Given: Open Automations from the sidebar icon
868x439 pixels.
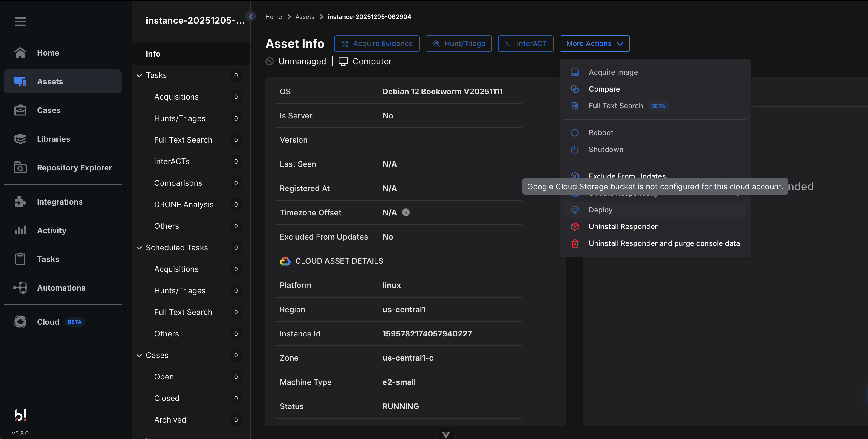Looking at the screenshot, I should click(x=20, y=288).
